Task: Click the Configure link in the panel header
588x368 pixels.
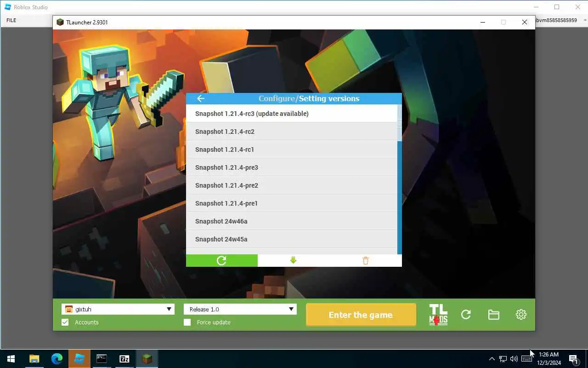Action: pos(277,98)
